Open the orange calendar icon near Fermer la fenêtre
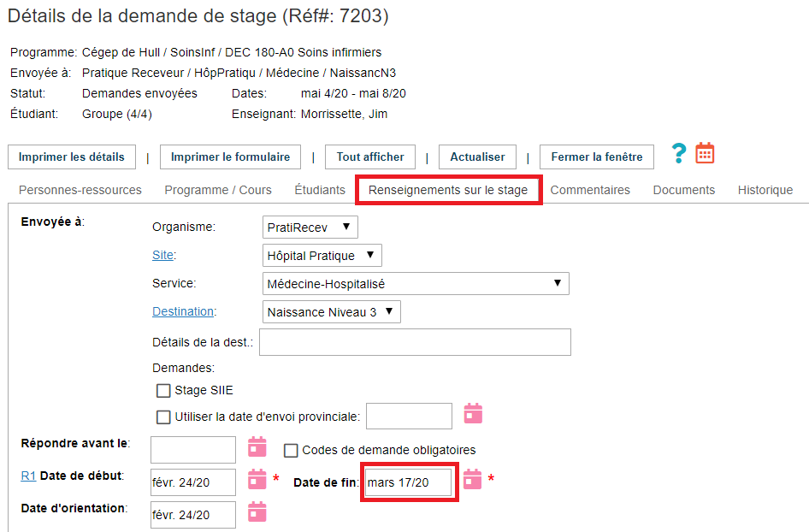809x532 pixels. 705,154
